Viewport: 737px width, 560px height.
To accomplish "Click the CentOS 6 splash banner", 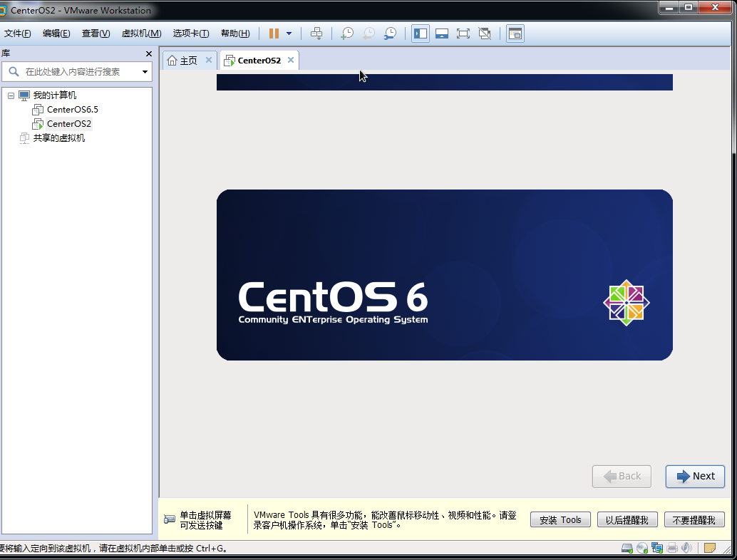I will click(445, 275).
